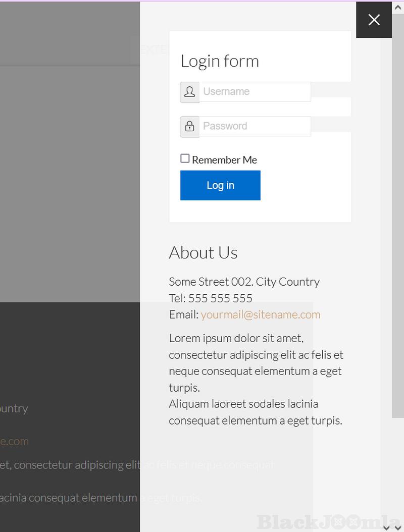Click the dimmed gray overlay outside the panel

pos(70,177)
